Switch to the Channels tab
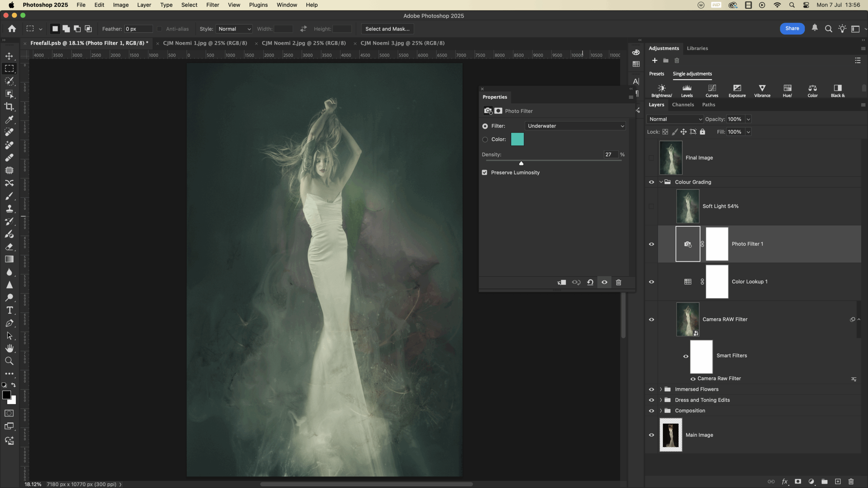The width and height of the screenshot is (868, 488). tap(683, 105)
